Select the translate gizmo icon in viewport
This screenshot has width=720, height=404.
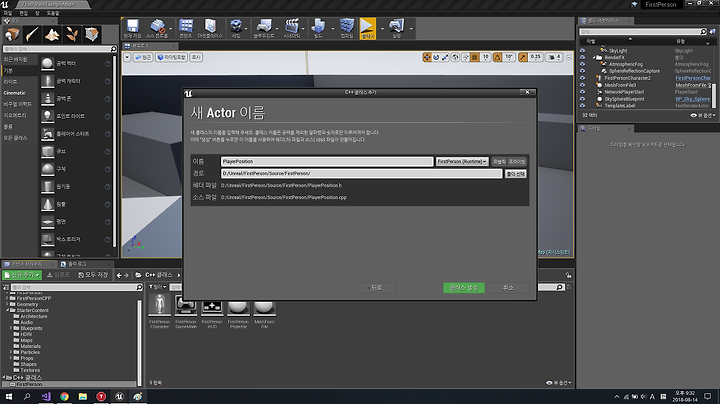coord(427,57)
